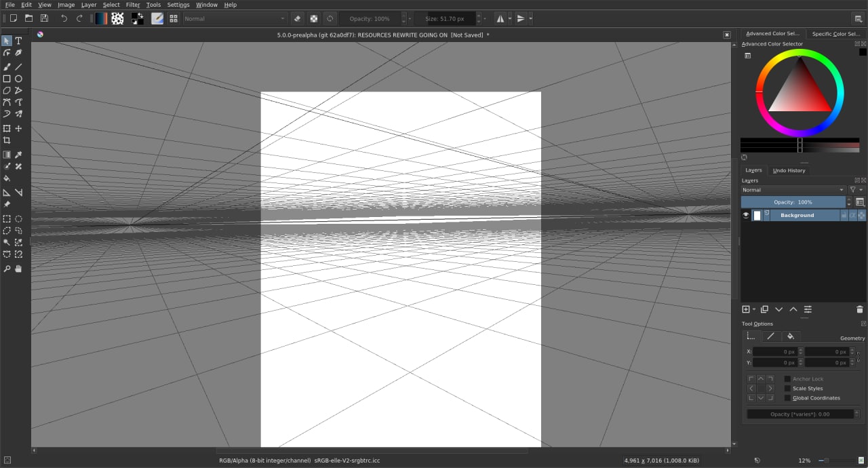The image size is (868, 468).
Task: Open the layer filter funnel dropdown
Action: click(x=856, y=190)
